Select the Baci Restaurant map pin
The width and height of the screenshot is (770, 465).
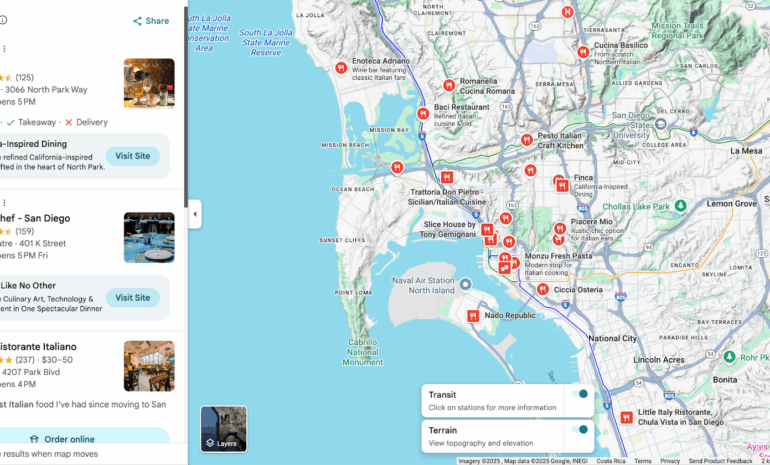coord(423,113)
